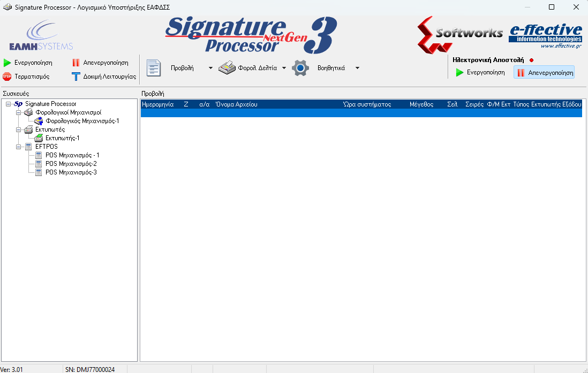
Task: Click the gear icon next to Βοηθητικά
Action: coord(300,68)
